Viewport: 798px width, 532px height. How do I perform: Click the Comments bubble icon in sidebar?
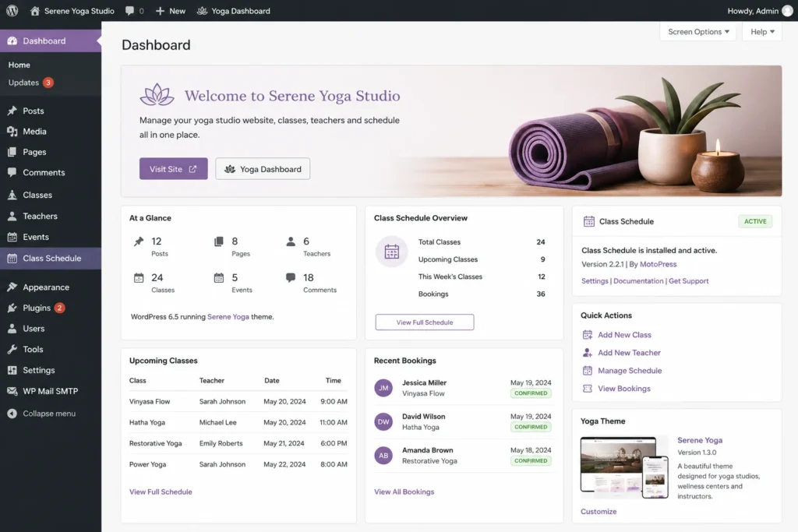12,172
